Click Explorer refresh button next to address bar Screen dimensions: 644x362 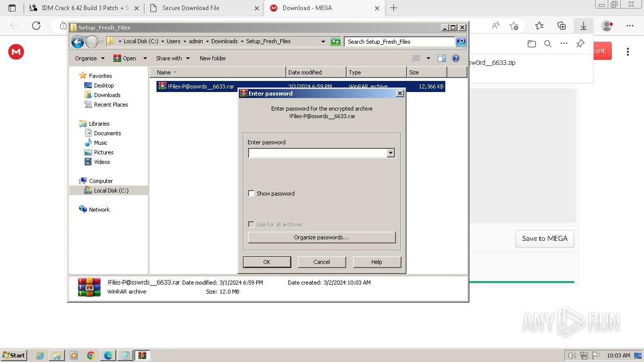tap(336, 42)
